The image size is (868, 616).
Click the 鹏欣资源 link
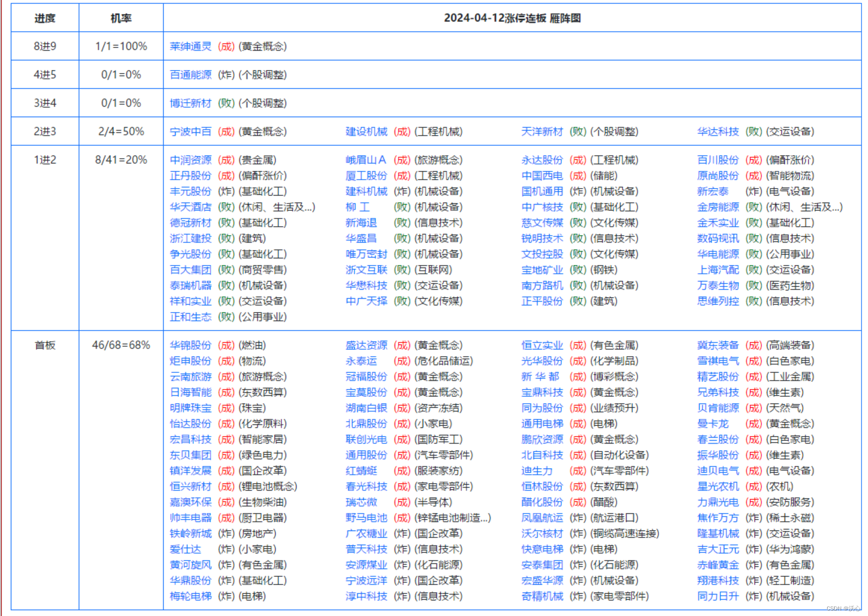click(542, 439)
